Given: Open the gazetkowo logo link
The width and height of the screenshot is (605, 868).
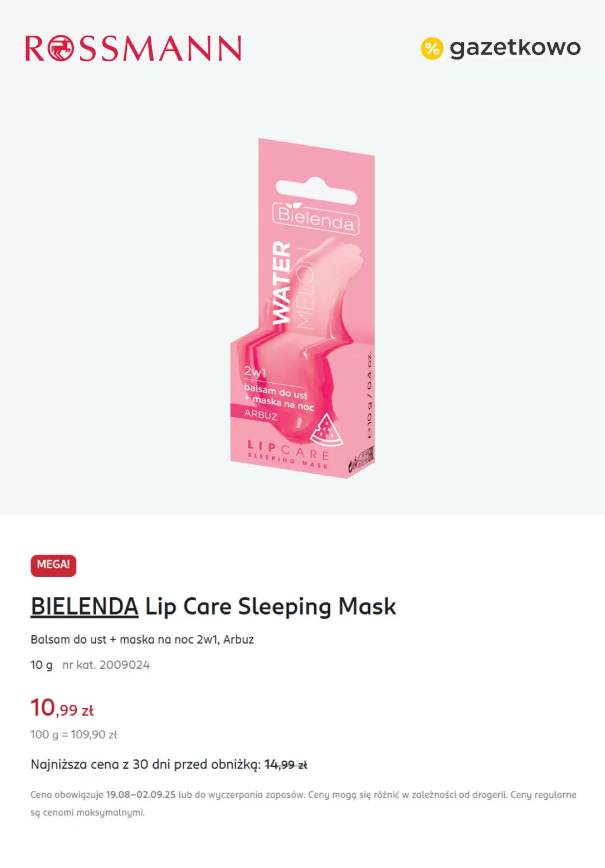Looking at the screenshot, I should coord(500,48).
